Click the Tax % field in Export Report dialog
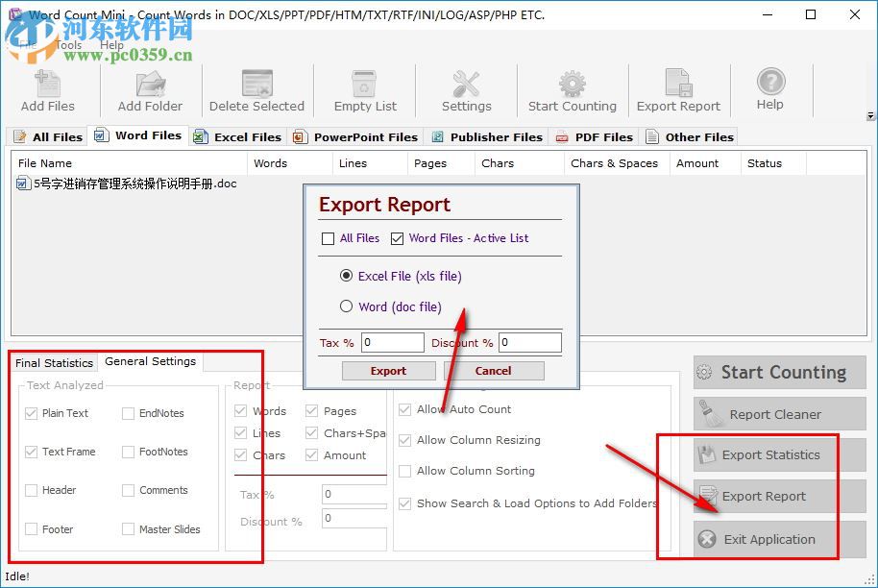Screen dimensions: 878x588 pyautogui.click(x=393, y=342)
